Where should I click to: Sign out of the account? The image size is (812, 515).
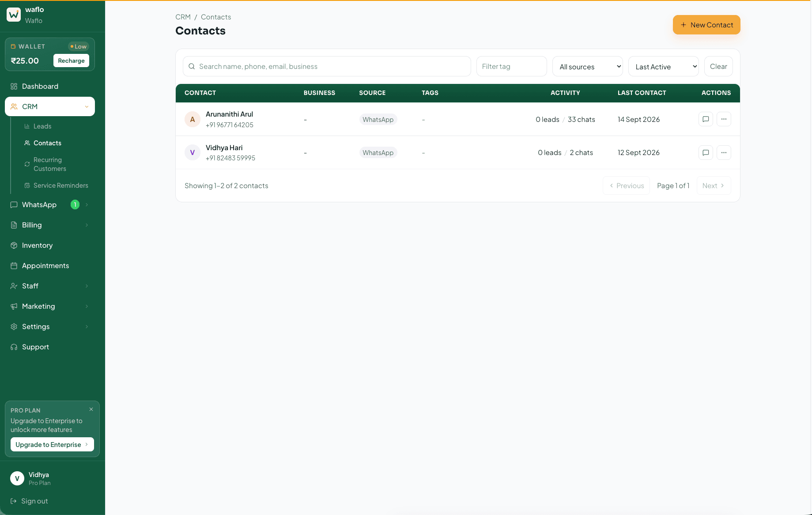(29, 501)
